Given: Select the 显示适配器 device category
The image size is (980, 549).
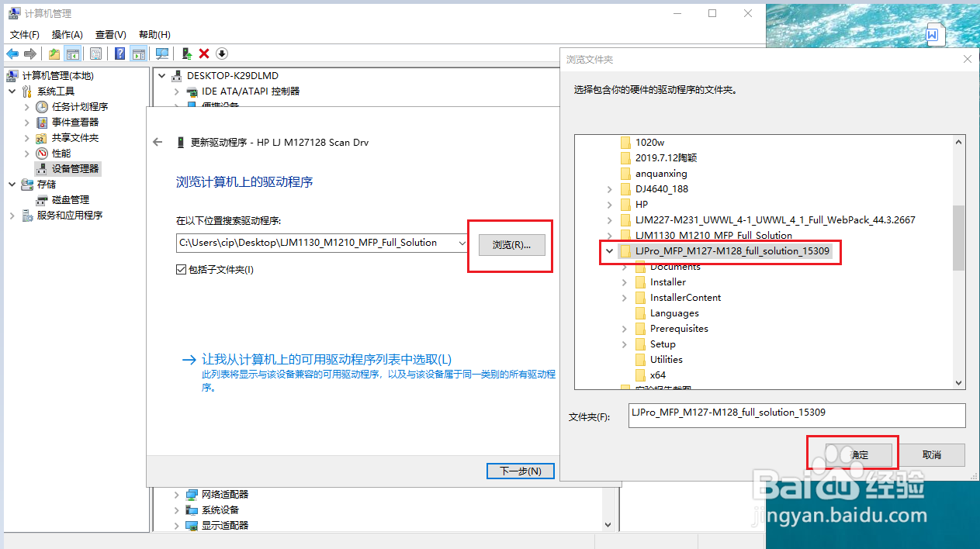Looking at the screenshot, I should coord(225,526).
